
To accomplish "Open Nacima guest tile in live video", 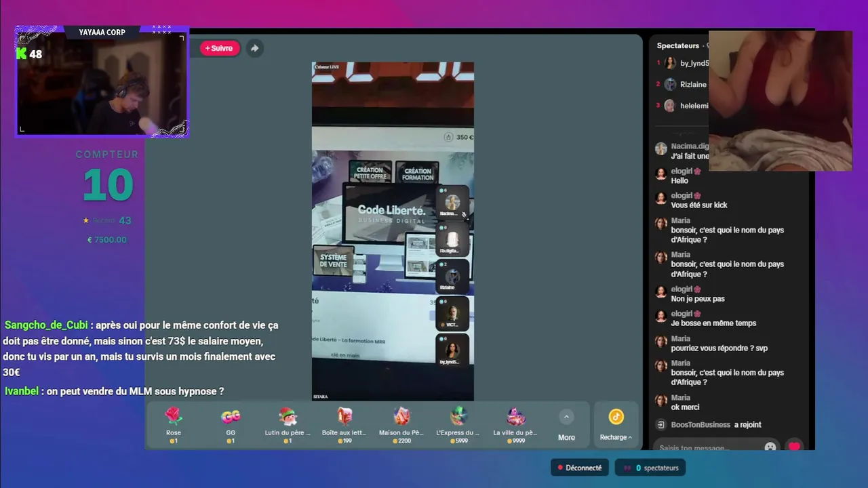I will click(x=452, y=203).
